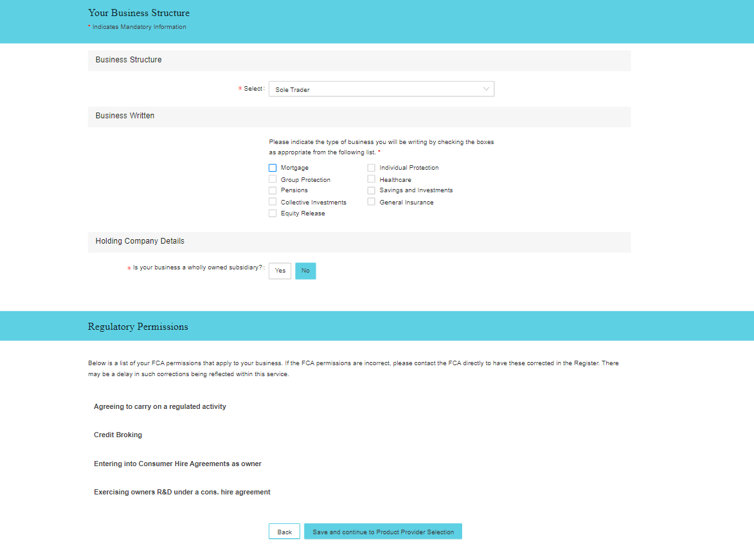Click the Back button
Image resolution: width=754 pixels, height=560 pixels.
(x=284, y=532)
